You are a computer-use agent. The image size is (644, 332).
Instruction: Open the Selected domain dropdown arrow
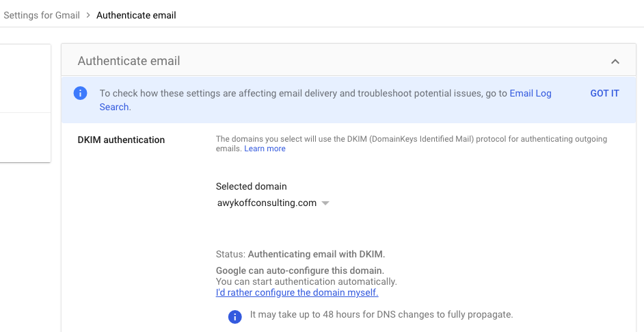click(x=325, y=203)
